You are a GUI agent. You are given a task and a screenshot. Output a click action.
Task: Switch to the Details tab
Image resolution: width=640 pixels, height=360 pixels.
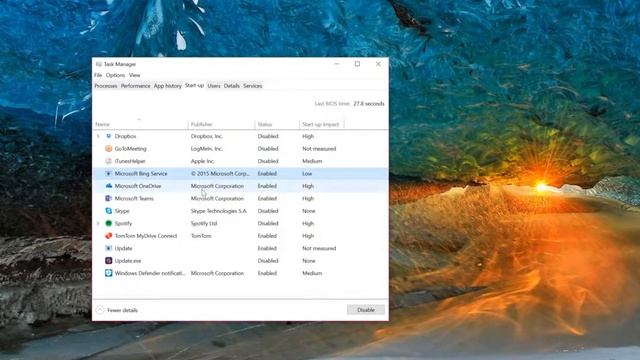[x=231, y=86]
